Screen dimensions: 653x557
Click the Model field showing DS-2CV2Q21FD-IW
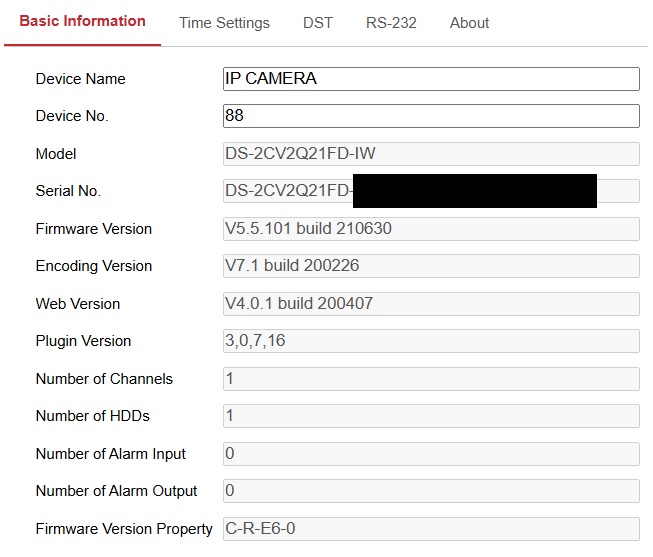[431, 154]
